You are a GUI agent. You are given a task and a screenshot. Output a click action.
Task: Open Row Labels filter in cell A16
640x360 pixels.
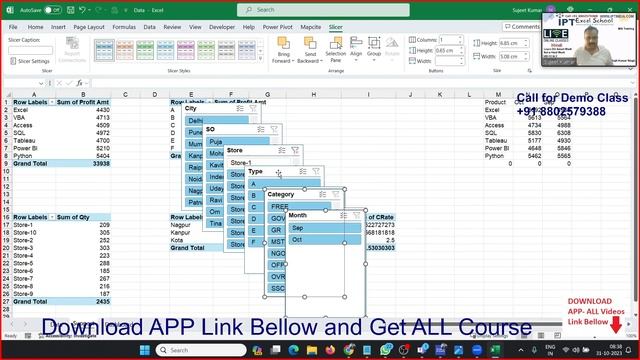click(x=52, y=217)
